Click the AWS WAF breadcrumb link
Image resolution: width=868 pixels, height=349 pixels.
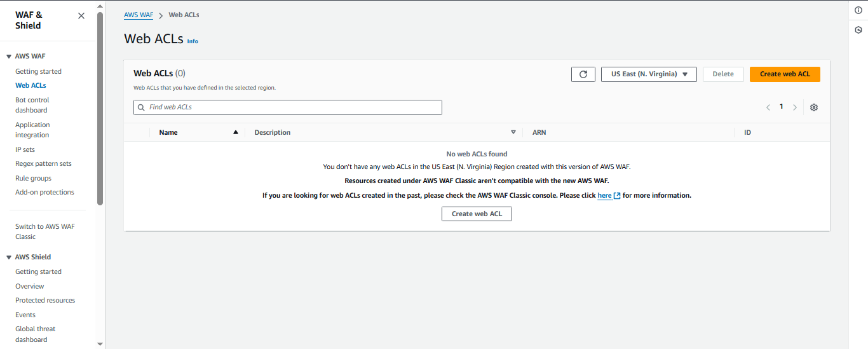tap(139, 15)
